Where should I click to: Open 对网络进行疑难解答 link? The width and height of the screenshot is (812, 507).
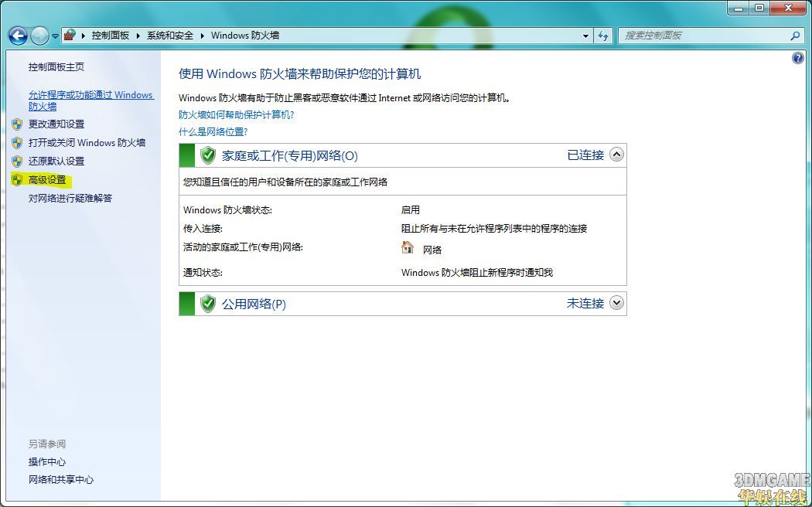click(70, 198)
